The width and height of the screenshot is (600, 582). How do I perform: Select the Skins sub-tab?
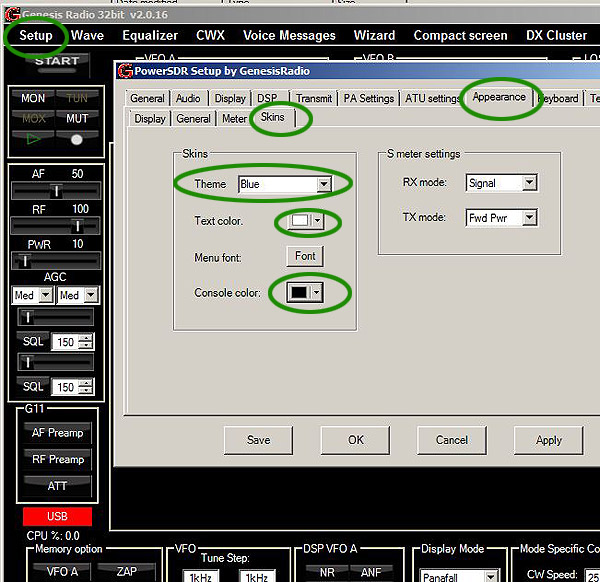[x=272, y=117]
